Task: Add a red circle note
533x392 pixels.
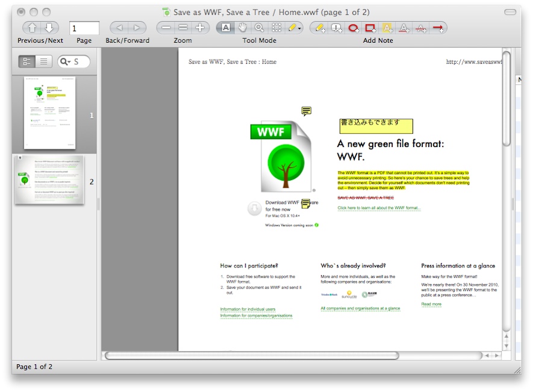Action: (x=354, y=28)
